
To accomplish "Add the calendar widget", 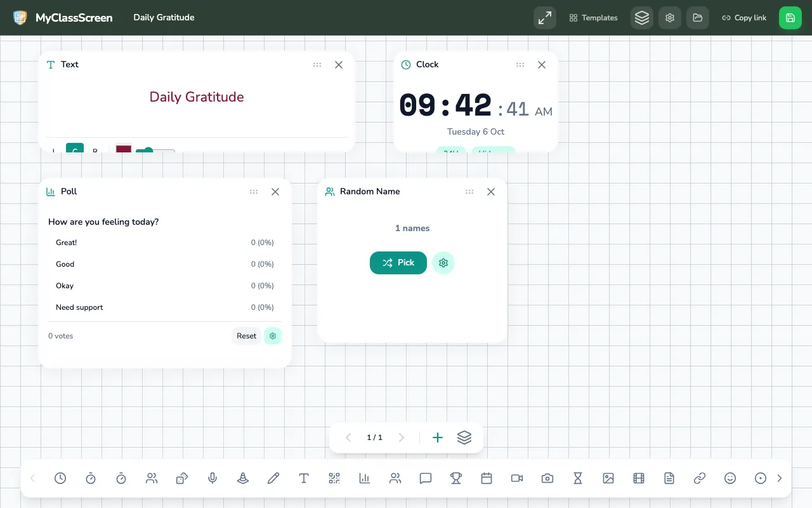I will tap(487, 478).
